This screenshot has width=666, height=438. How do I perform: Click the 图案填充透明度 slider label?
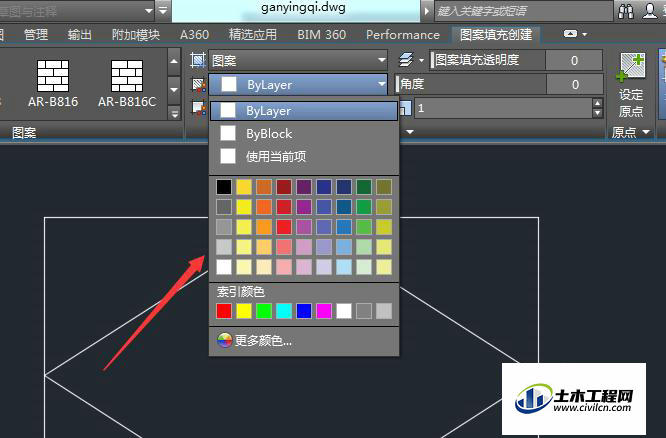pos(477,60)
